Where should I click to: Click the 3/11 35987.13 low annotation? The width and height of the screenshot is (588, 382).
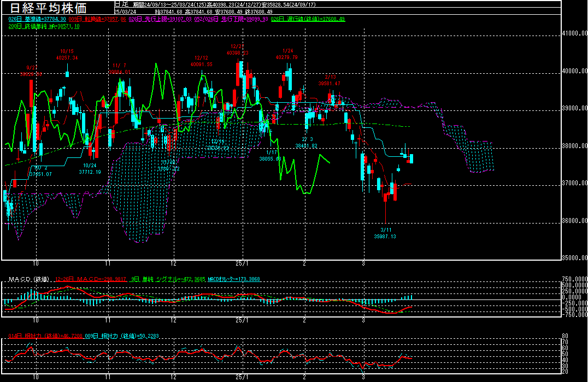(x=385, y=233)
